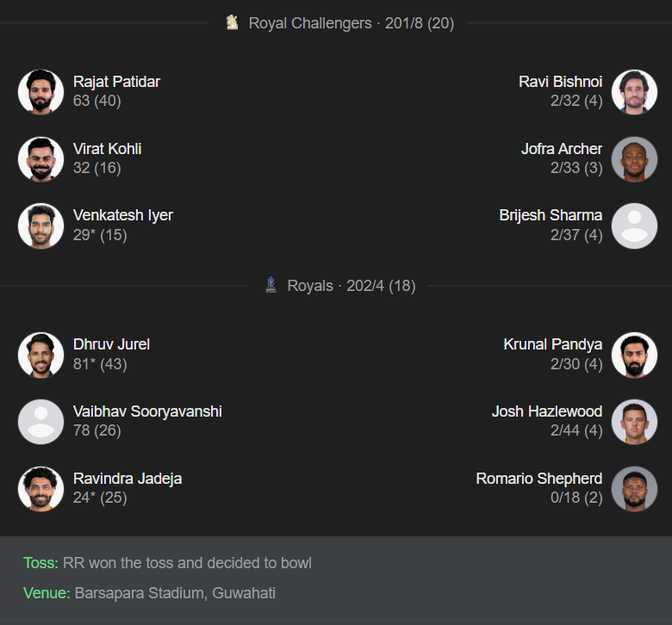Click the Royal Challengers team logo icon
Screen dimensions: 672x625
point(232,23)
